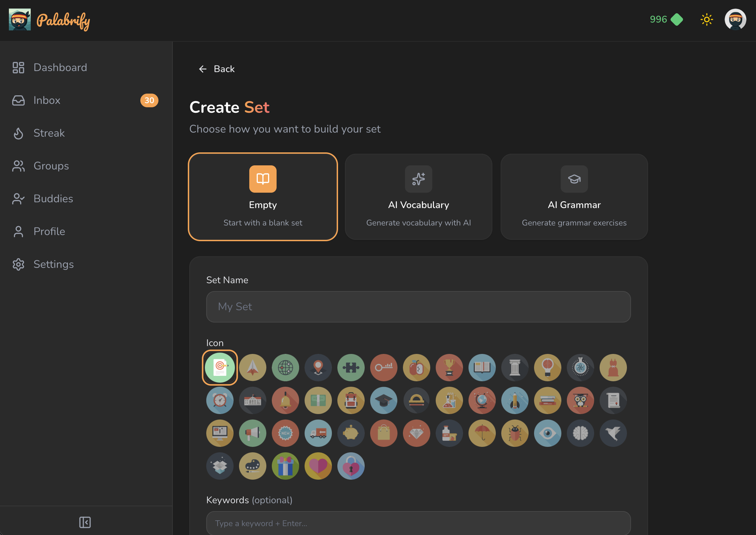Choose the ladybug set icon

[515, 433]
